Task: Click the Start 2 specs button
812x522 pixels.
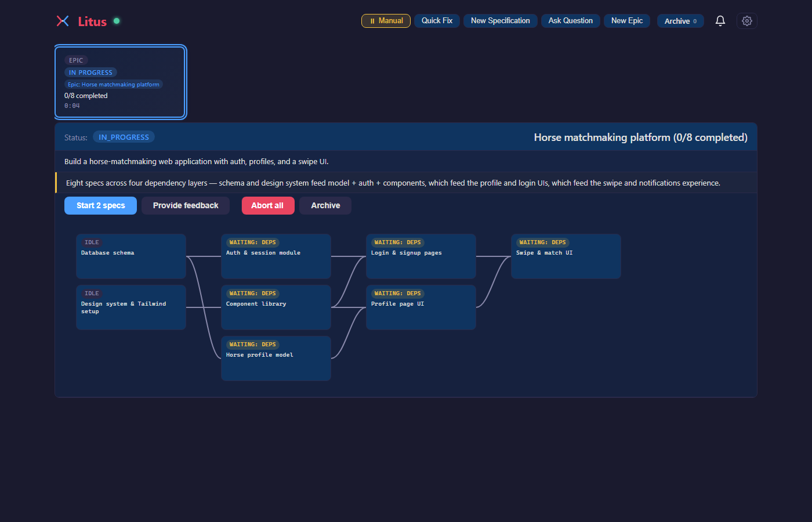Action: tap(100, 205)
